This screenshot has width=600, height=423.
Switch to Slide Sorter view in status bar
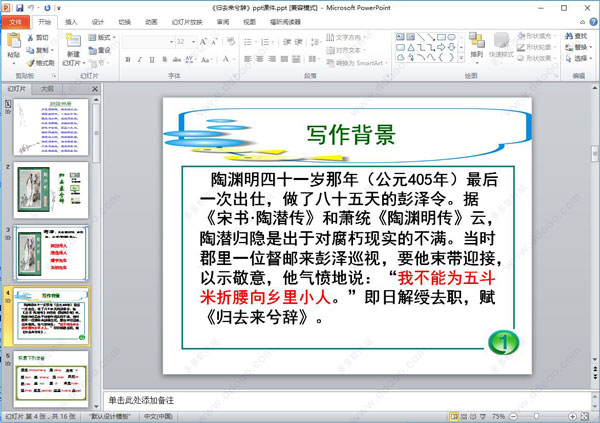(x=465, y=415)
